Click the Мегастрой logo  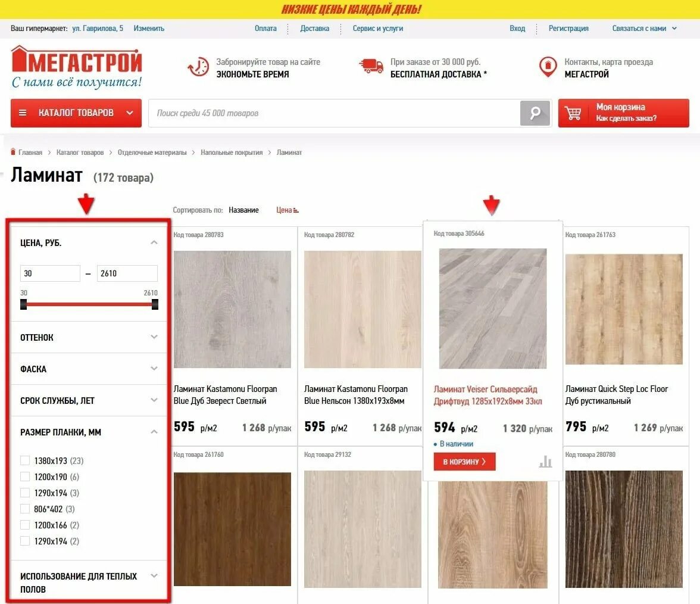point(76,67)
